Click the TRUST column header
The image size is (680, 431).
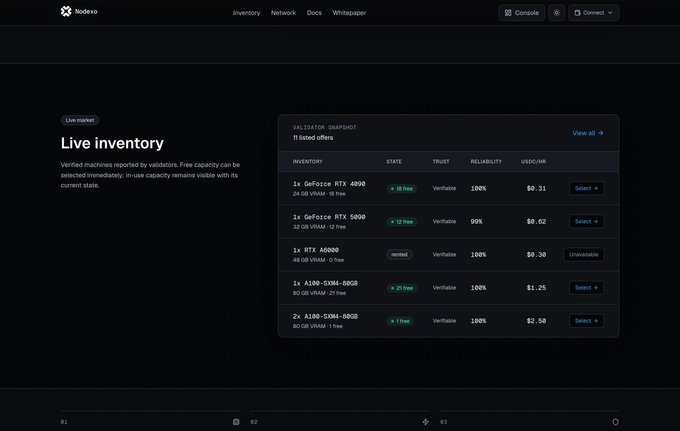click(x=441, y=161)
